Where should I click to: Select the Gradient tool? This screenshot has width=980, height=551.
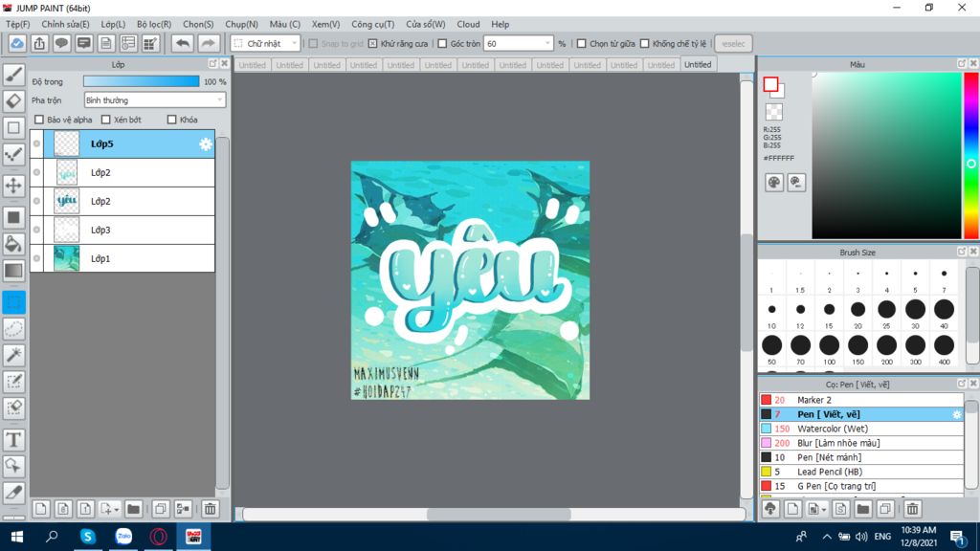point(13,271)
